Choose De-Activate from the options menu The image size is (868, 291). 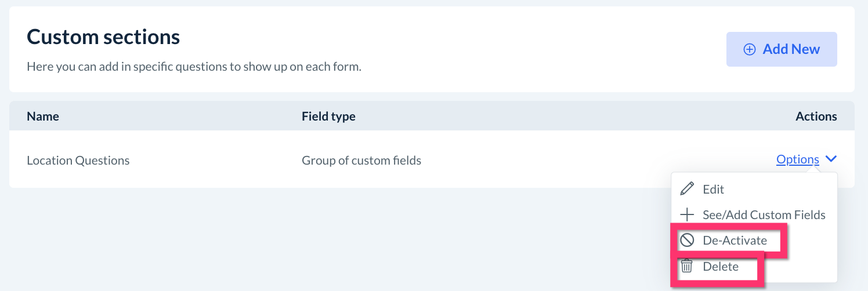735,241
